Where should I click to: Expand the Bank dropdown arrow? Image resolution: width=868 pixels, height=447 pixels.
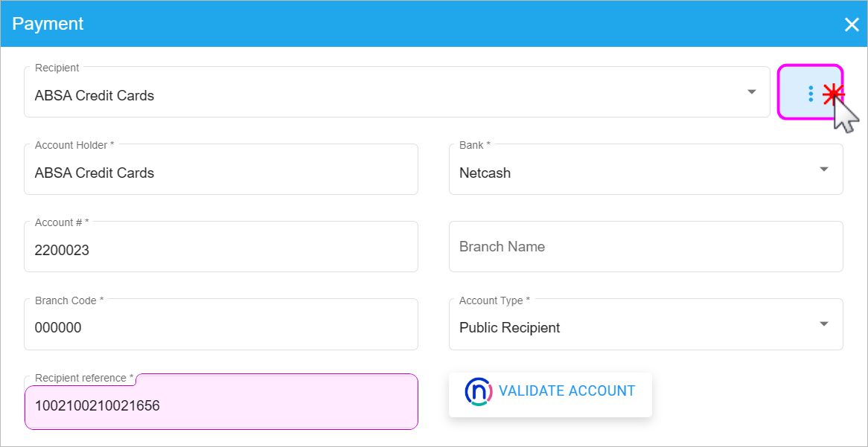point(824,170)
